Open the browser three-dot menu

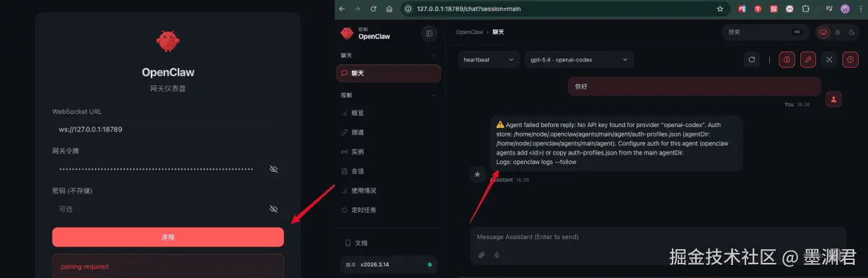[x=860, y=9]
